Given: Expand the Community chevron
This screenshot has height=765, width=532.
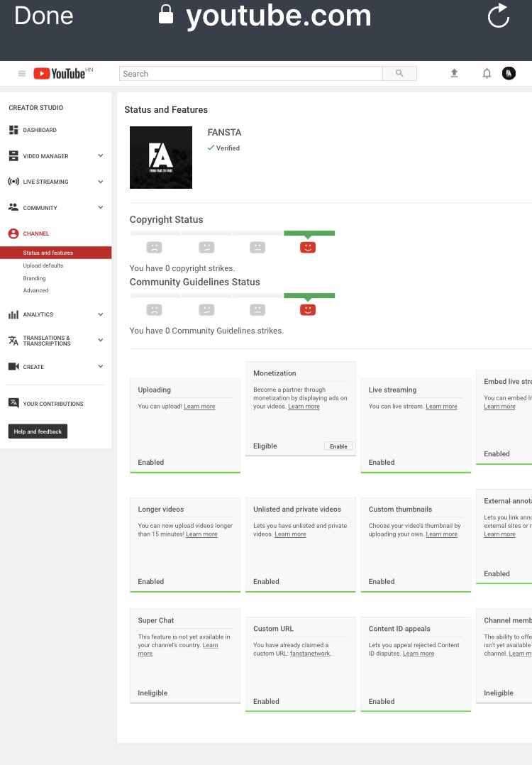Looking at the screenshot, I should point(101,207).
